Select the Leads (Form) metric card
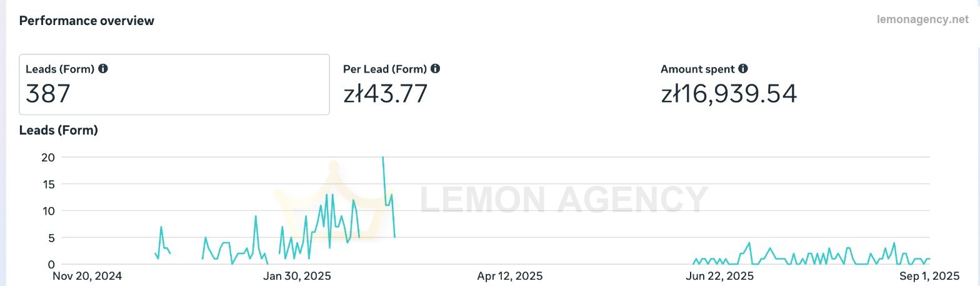Screen dimensions: 980x286 (174, 84)
